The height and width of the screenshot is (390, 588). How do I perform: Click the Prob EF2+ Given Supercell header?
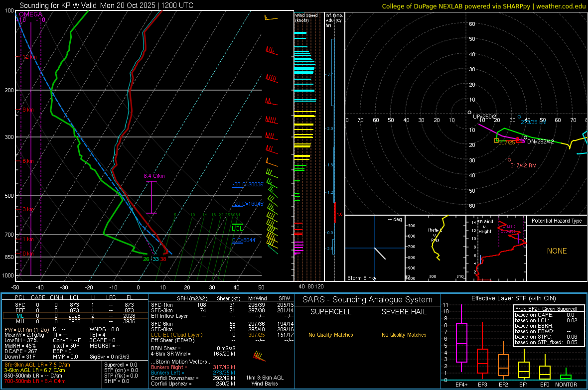click(546, 309)
